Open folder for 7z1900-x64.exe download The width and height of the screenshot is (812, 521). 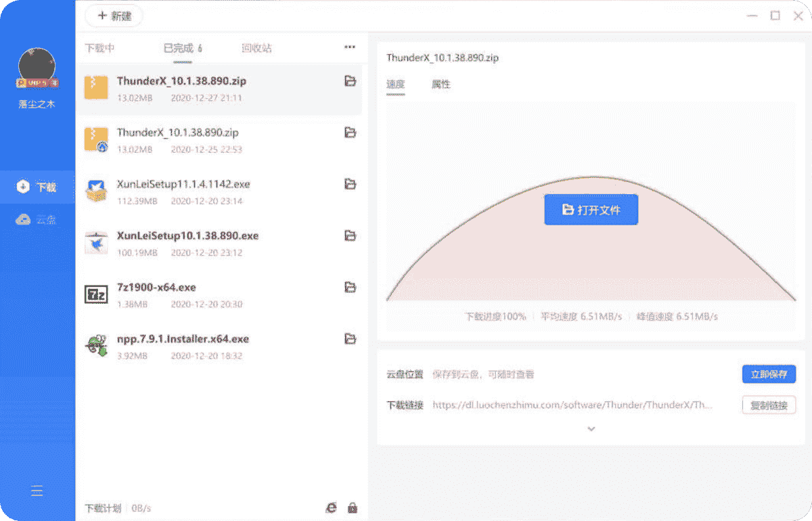[350, 288]
